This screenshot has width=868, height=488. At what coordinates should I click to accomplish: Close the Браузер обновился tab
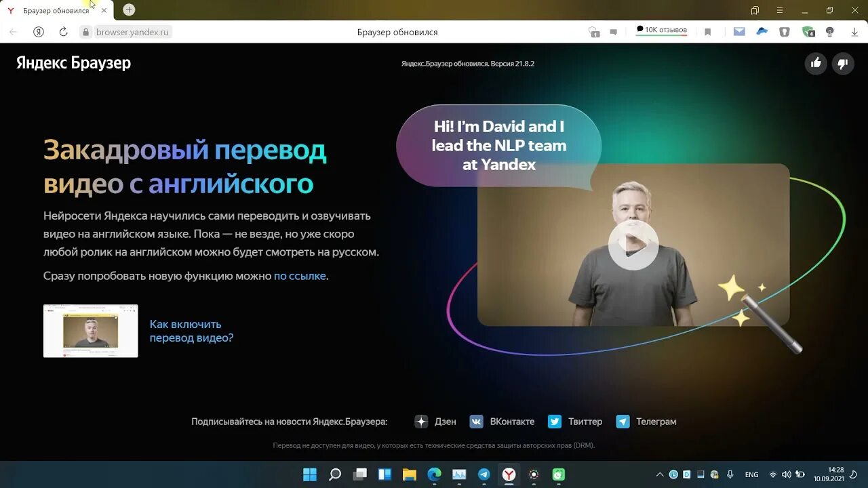point(104,11)
